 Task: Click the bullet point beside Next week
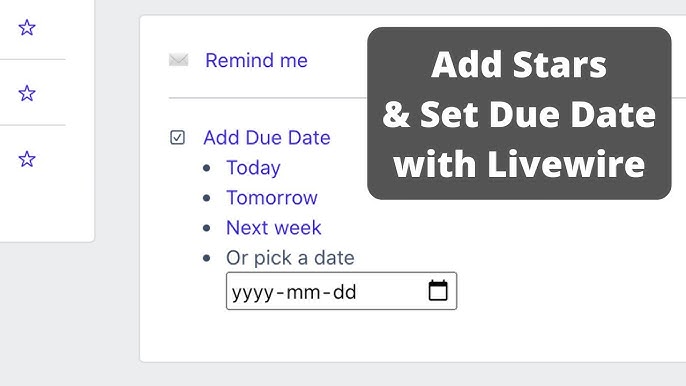tap(207, 228)
